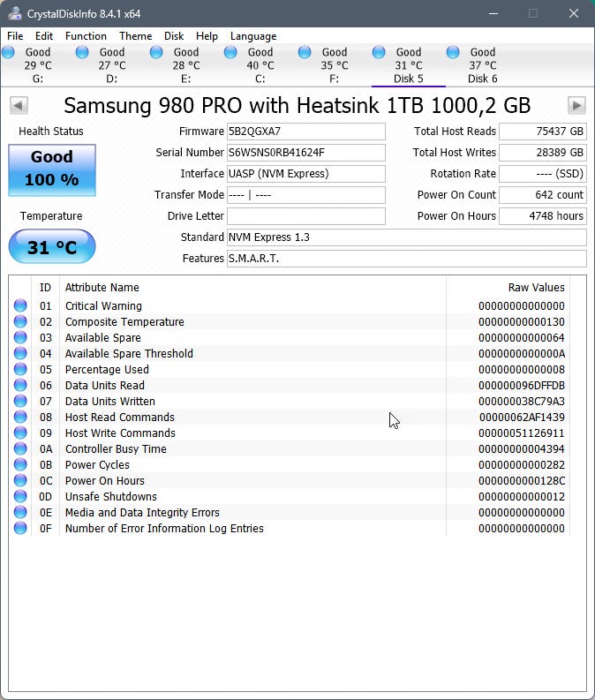595x700 pixels.
Task: Go to next disk with right arrow
Action: 576,106
